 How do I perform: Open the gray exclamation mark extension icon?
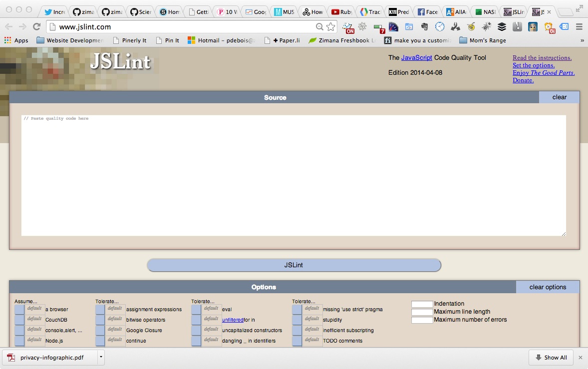tap(517, 26)
